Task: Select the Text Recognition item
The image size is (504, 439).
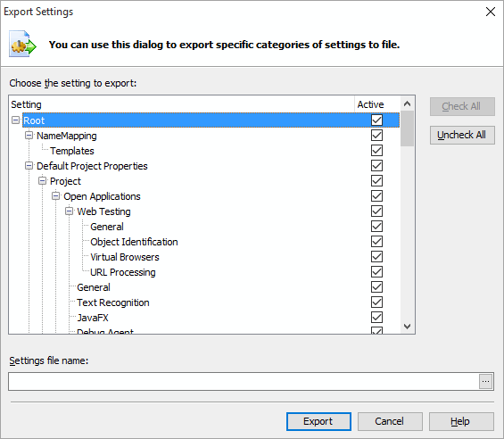Action: (113, 302)
